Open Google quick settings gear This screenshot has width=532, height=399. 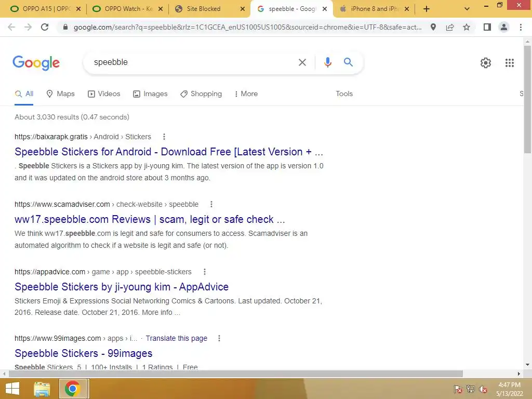point(486,63)
